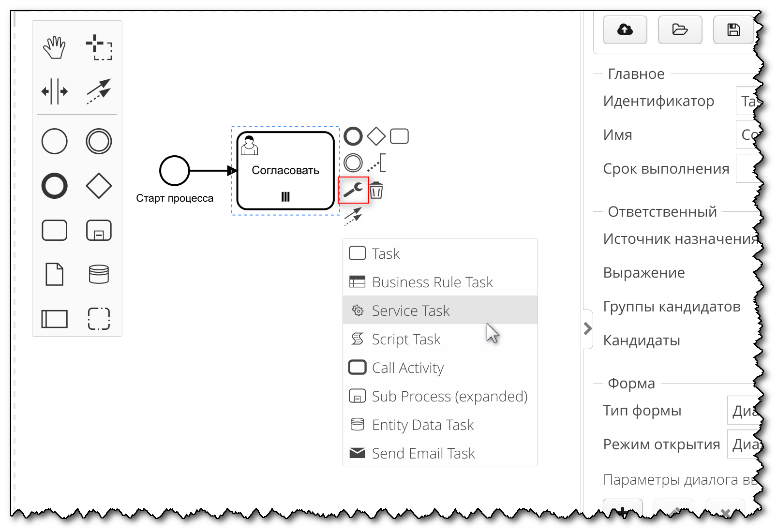Click the cloud upload icon
This screenshot has height=532, width=777.
point(625,30)
